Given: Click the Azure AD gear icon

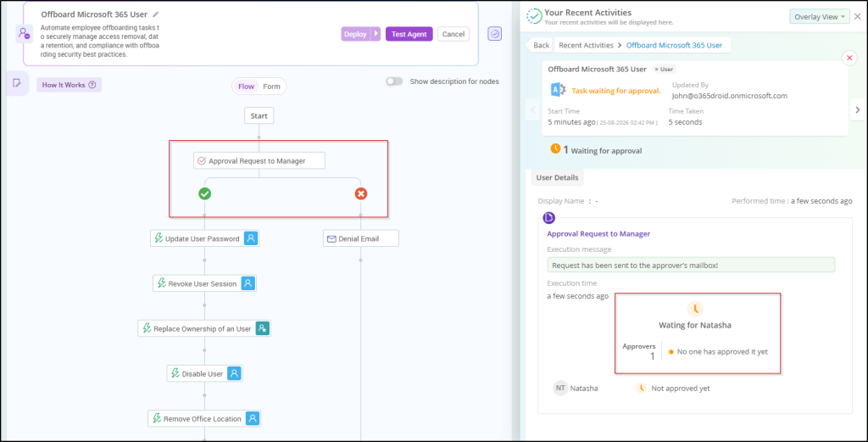Looking at the screenshot, I should coord(558,90).
